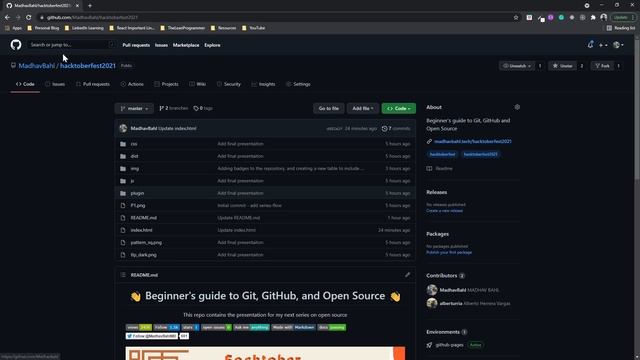
Task: Click the About section settings gear
Action: (x=517, y=107)
